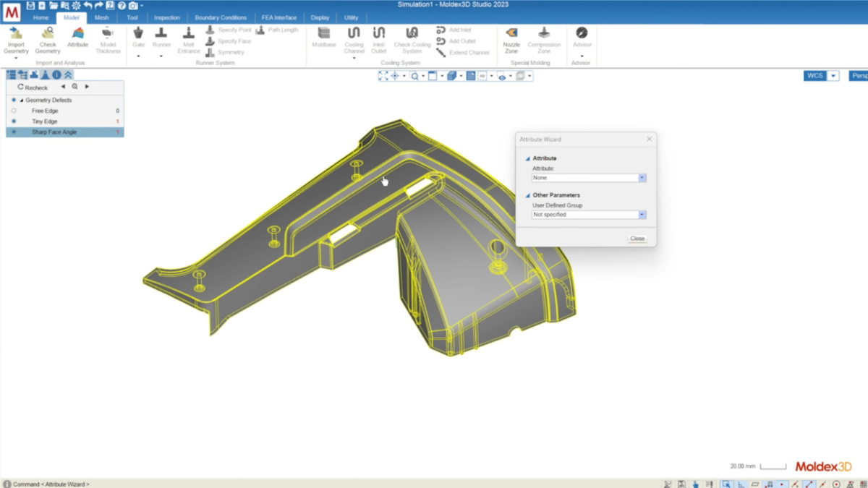This screenshot has height=488, width=868.
Task: Open the Inspection tab
Action: (167, 17)
